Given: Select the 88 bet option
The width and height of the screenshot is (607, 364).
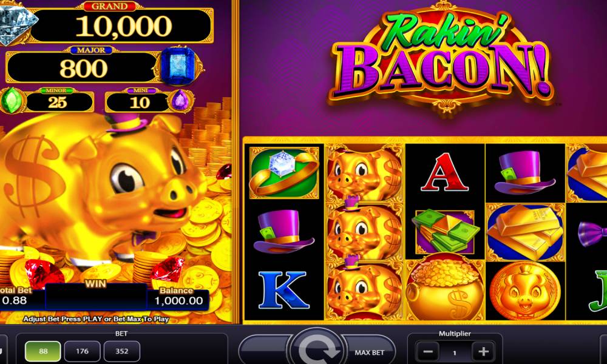Looking at the screenshot, I should (43, 351).
